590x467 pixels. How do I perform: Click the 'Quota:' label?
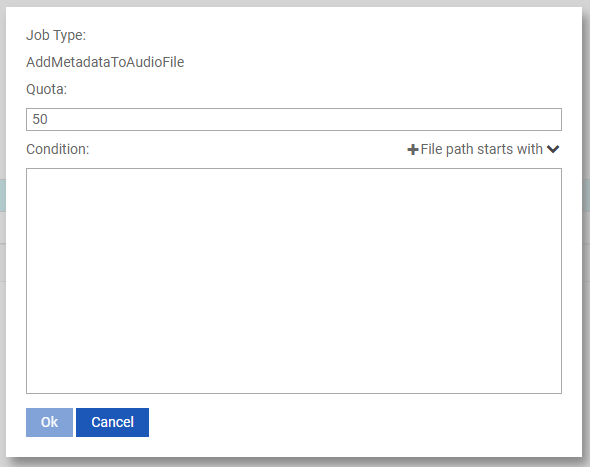[x=46, y=90]
